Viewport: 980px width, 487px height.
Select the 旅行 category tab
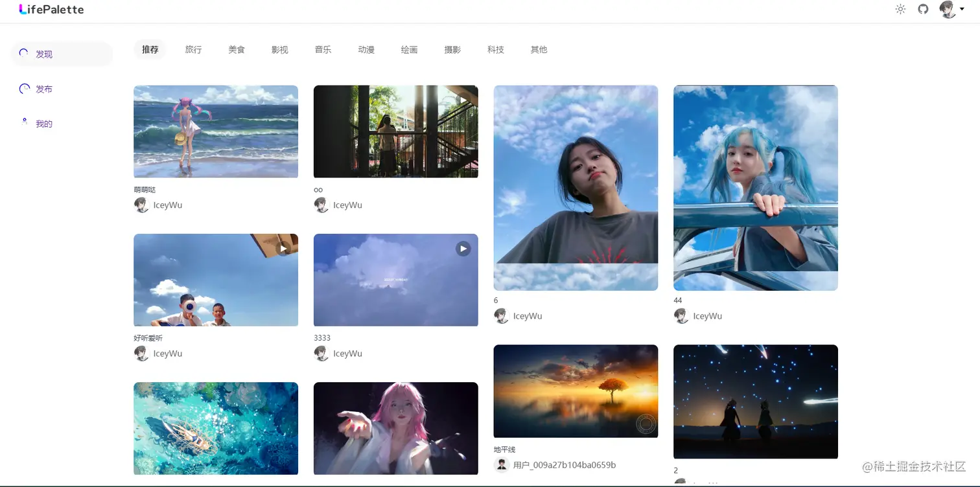(x=193, y=49)
